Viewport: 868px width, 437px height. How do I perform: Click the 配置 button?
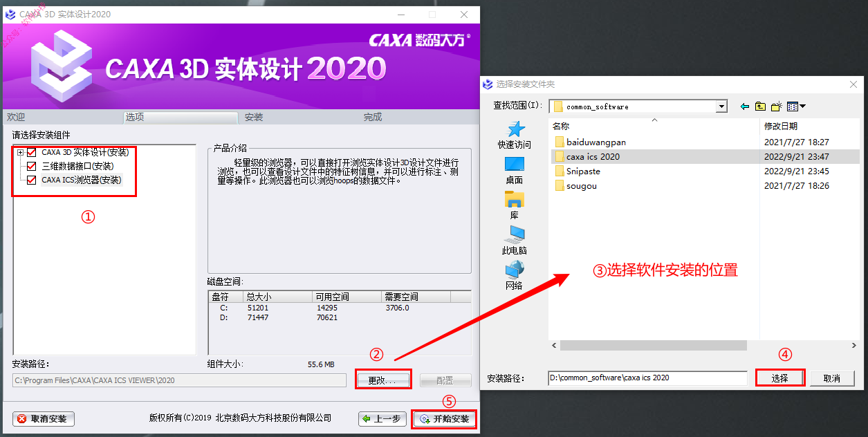(x=445, y=380)
